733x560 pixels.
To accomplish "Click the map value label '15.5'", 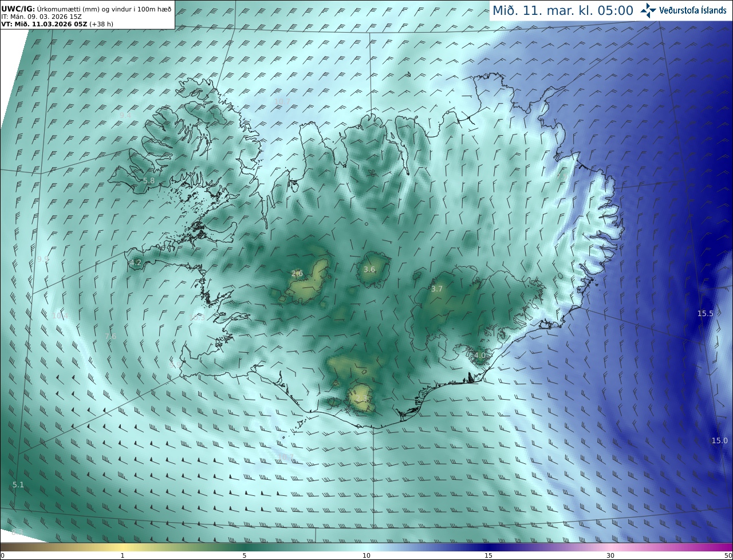I will (706, 313).
